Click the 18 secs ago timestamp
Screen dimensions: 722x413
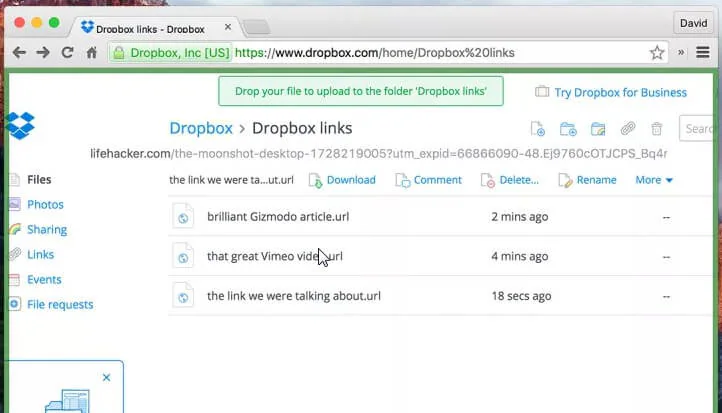click(x=521, y=296)
